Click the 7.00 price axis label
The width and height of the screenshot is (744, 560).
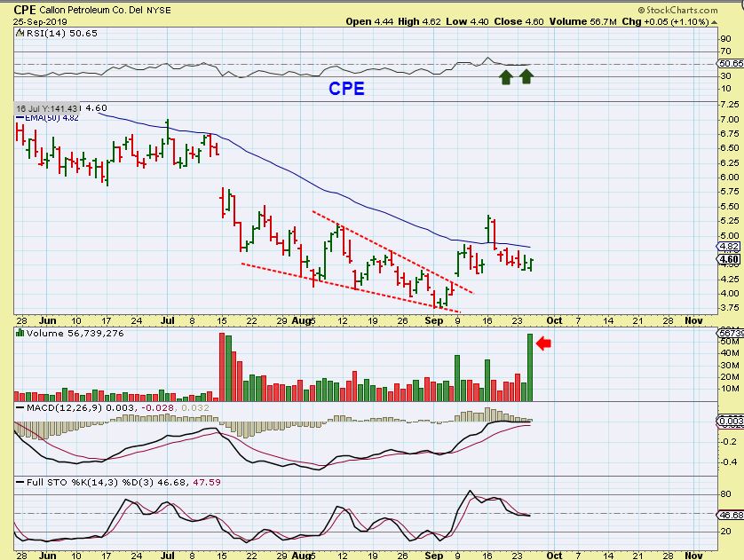tap(729, 120)
